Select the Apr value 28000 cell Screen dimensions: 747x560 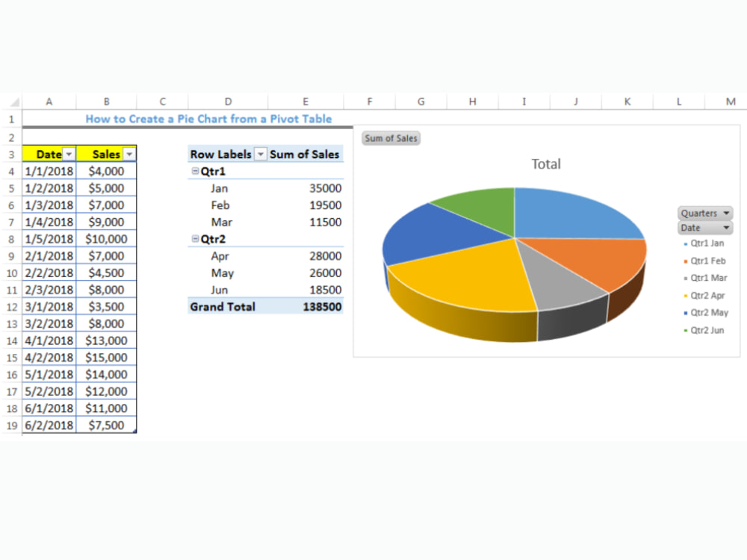click(x=306, y=255)
